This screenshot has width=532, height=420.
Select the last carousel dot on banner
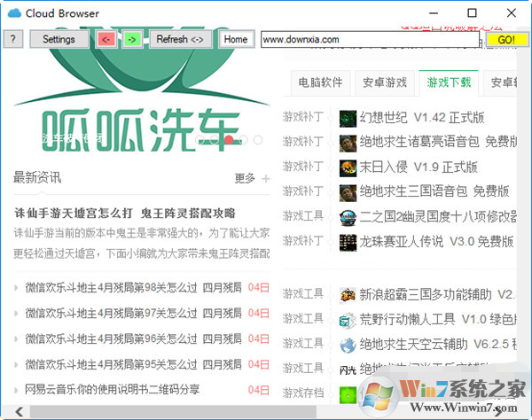coord(258,140)
